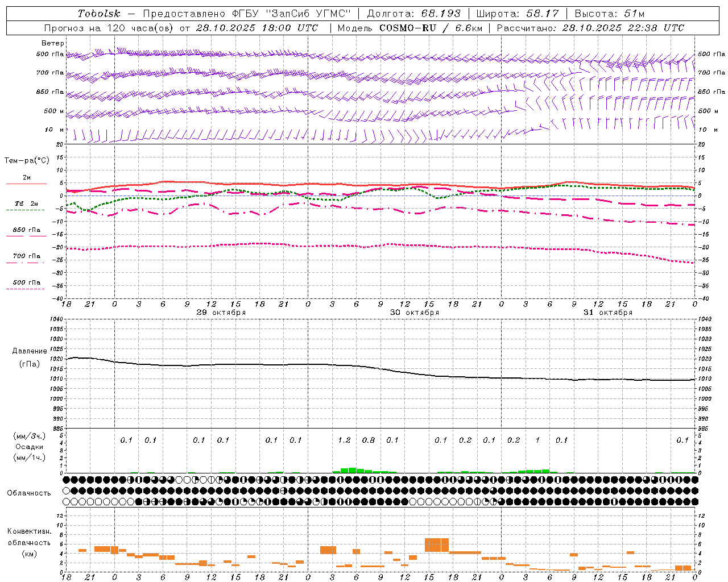Click the Конвективн. label text
Viewport: 728px width, 582px height.
tap(30, 531)
